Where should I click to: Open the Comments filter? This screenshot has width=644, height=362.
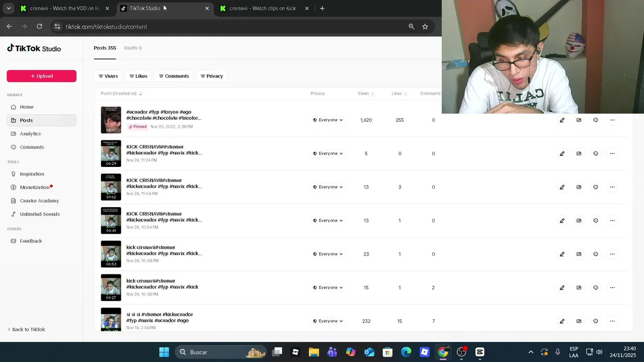click(174, 76)
